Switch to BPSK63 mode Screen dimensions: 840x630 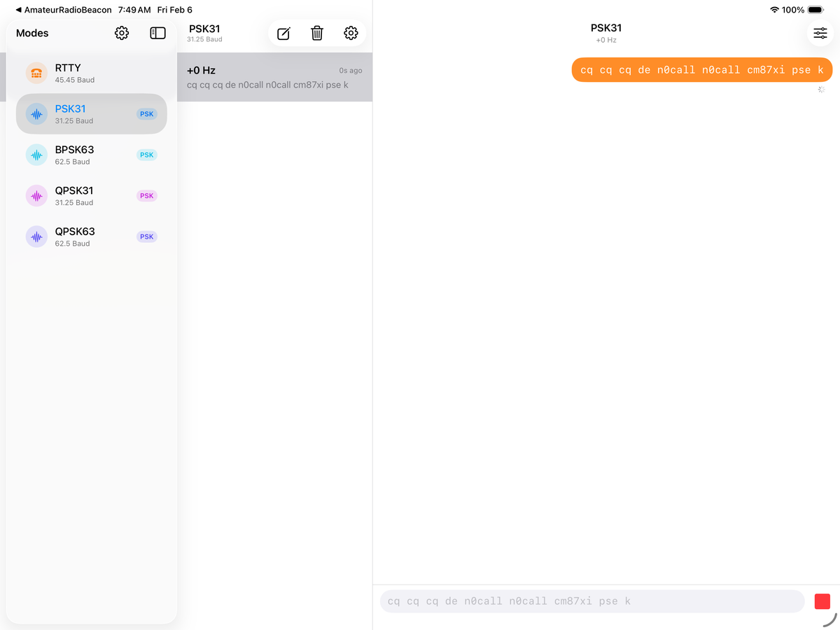(91, 155)
